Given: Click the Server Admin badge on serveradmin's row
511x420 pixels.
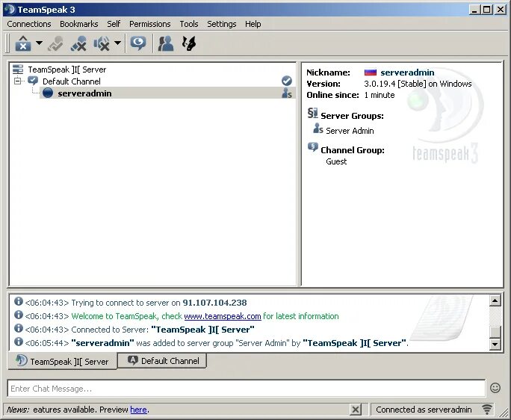Looking at the screenshot, I should [287, 93].
